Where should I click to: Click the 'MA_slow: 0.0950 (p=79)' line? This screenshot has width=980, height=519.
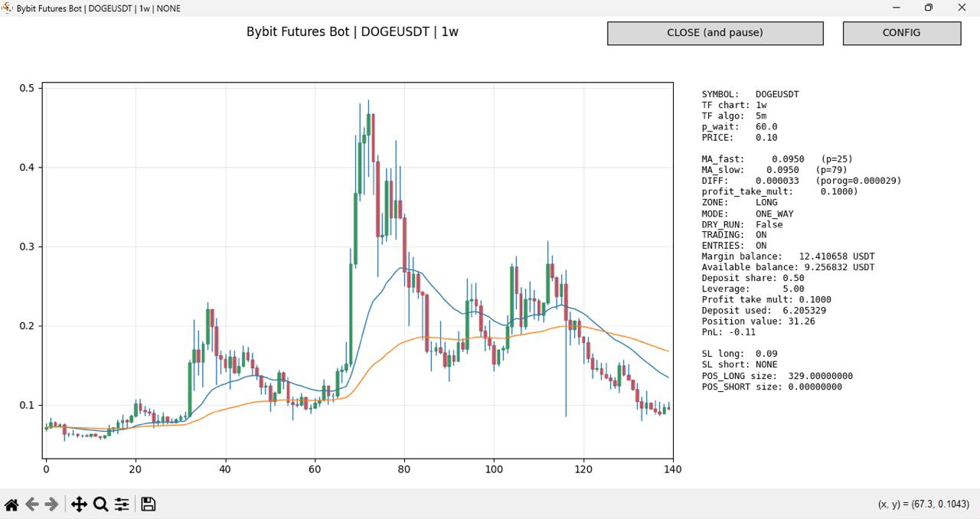point(775,170)
